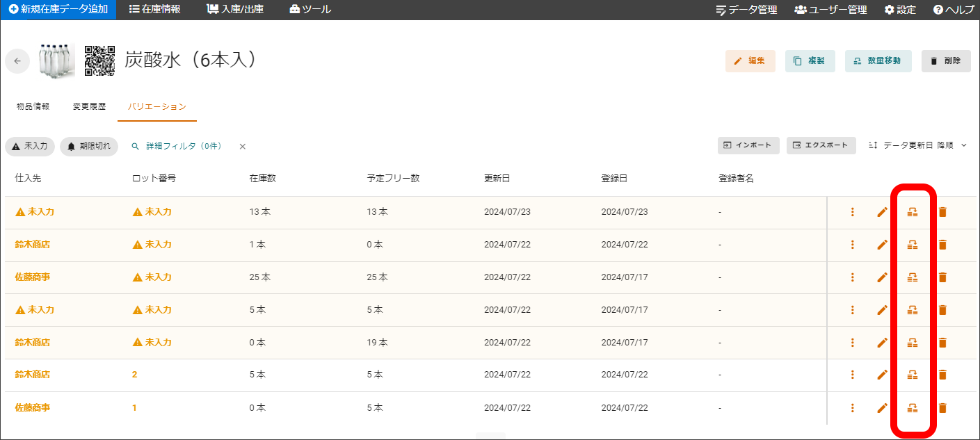The height and width of the screenshot is (440, 980).
Task: Click the エクスポート button
Action: pos(821,145)
